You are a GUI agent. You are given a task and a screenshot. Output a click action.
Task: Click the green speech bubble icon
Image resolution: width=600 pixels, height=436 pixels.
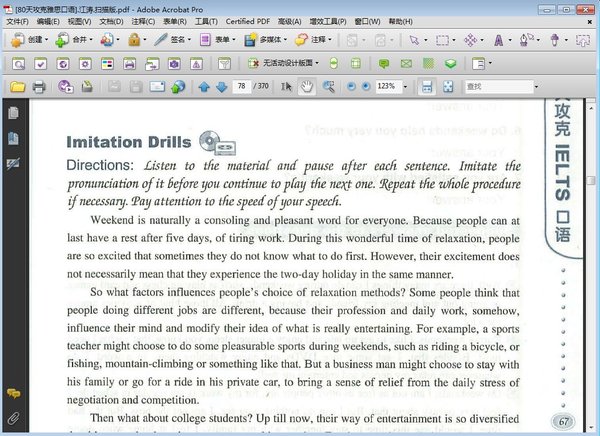(x=383, y=64)
